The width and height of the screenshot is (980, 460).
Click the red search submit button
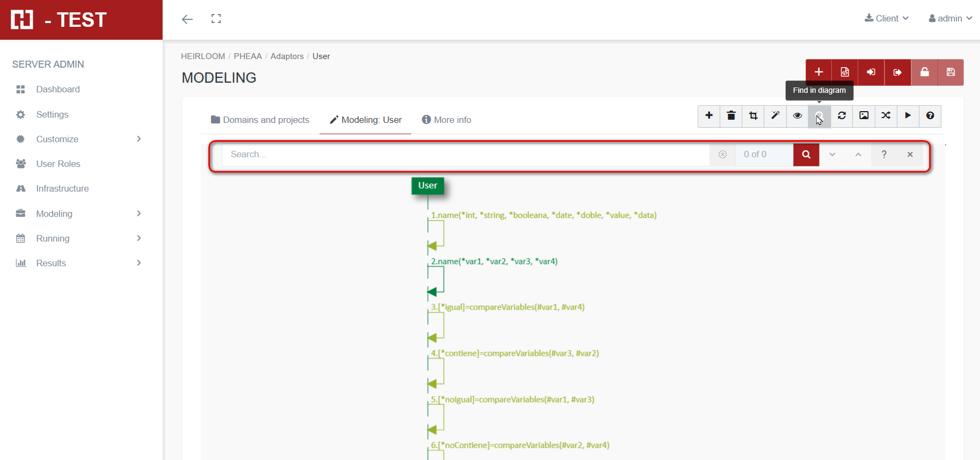point(806,155)
